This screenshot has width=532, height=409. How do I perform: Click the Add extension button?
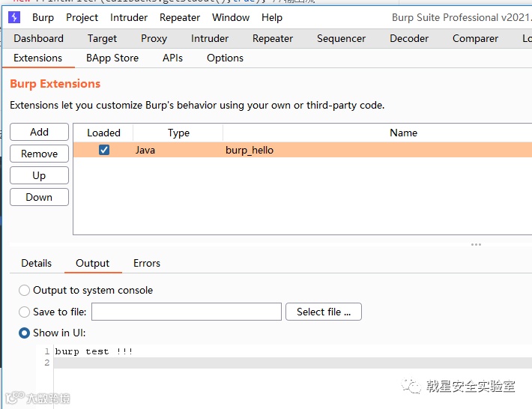40,132
